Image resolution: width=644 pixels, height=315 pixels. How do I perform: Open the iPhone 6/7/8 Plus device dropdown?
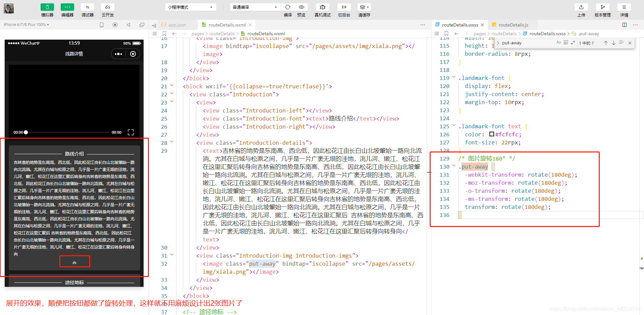[x=26, y=25]
